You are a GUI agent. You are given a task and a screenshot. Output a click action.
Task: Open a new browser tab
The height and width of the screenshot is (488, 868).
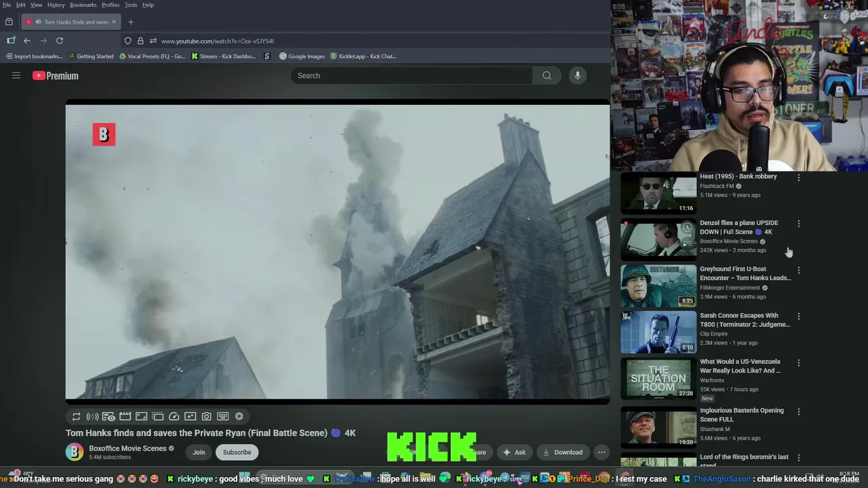coord(131,22)
